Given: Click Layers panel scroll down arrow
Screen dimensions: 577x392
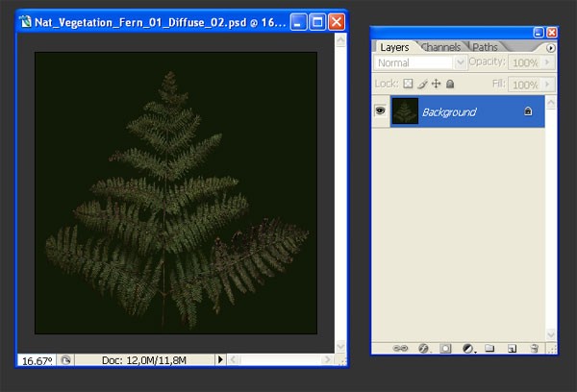Looking at the screenshot, I should tap(550, 334).
